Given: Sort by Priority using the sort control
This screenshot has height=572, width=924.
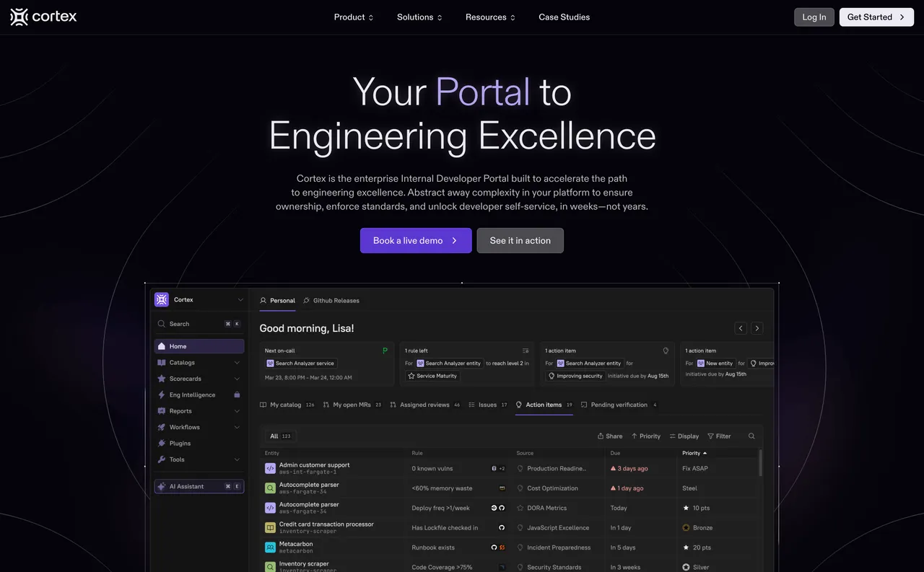Looking at the screenshot, I should 646,436.
